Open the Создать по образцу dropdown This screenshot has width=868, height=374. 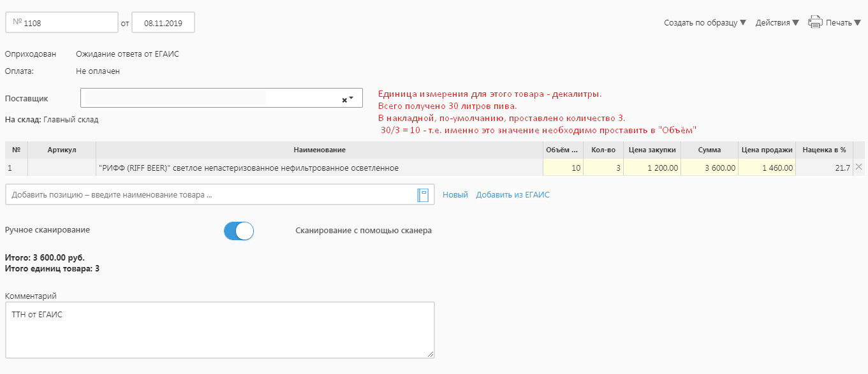(704, 23)
